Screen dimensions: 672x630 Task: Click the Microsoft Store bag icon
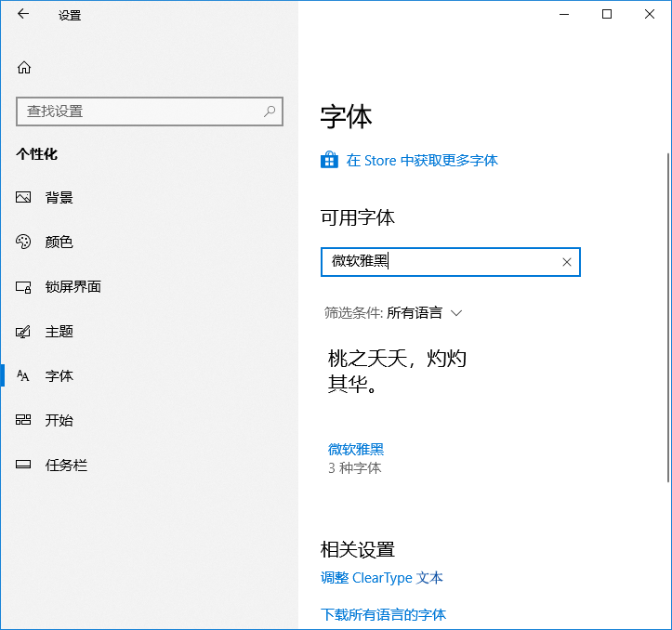329,160
